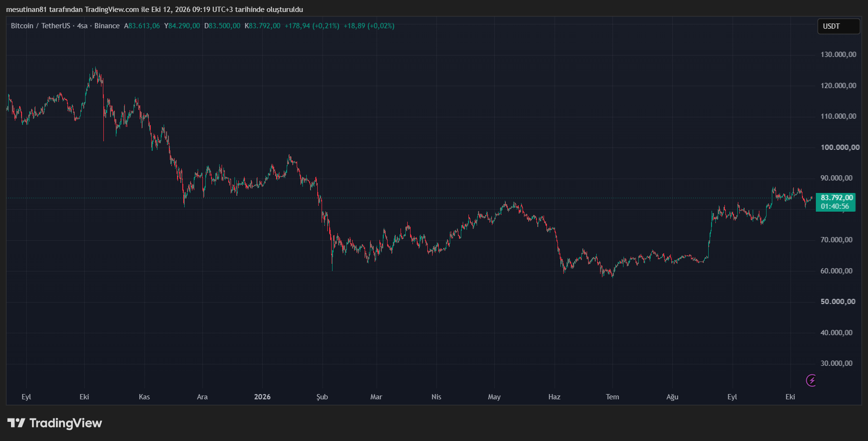Click the 120.000,00 price axis label
This screenshot has width=868, height=441.
tap(838, 86)
